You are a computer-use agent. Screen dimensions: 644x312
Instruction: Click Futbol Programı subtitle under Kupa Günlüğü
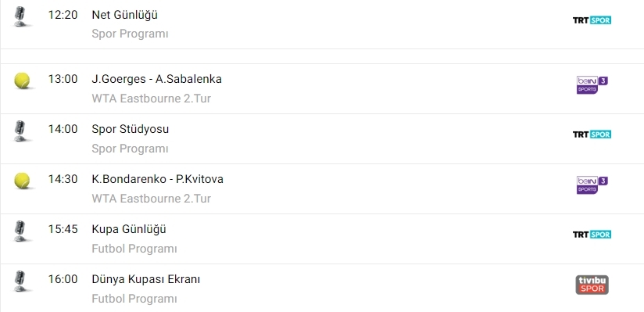click(134, 249)
